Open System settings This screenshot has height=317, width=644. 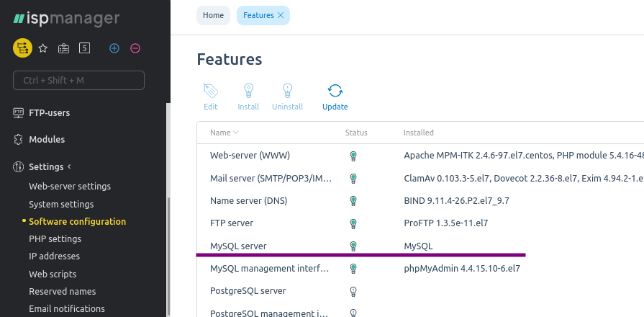point(61,205)
